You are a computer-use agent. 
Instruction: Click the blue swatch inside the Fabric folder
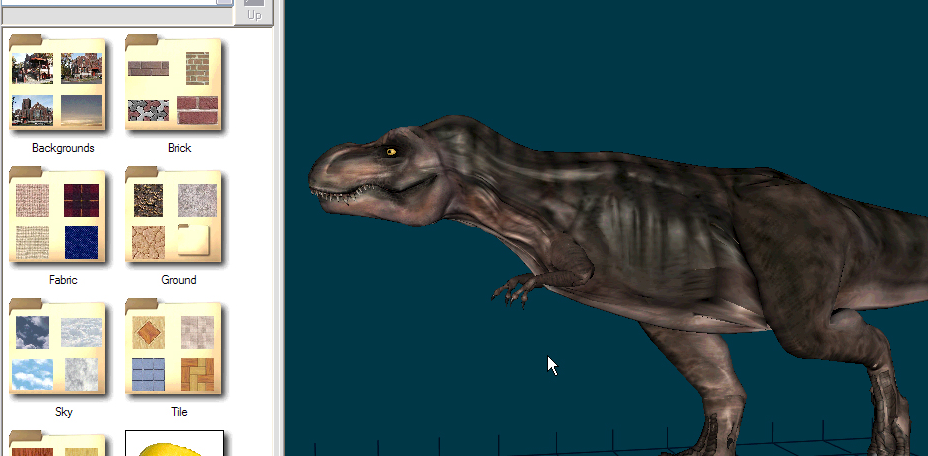(x=81, y=241)
